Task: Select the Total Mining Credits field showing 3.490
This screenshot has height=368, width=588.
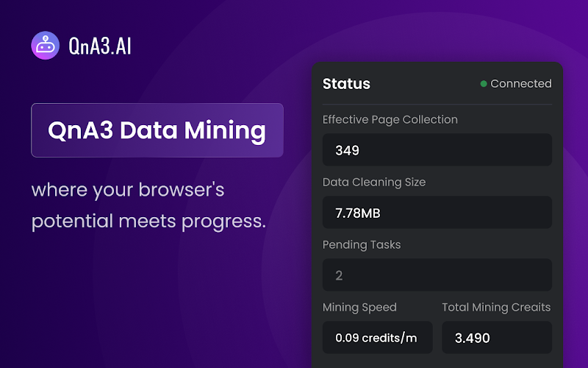Action: (497, 338)
